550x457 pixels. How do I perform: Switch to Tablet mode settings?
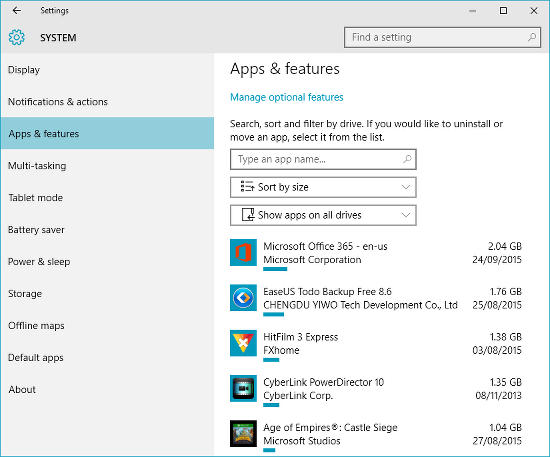pyautogui.click(x=107, y=197)
